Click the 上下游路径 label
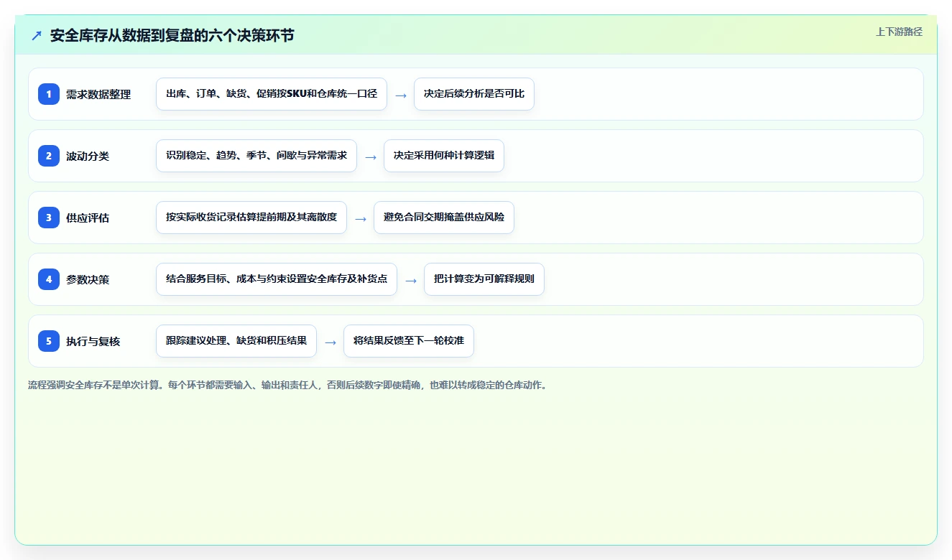Image resolution: width=952 pixels, height=560 pixels. pyautogui.click(x=899, y=32)
